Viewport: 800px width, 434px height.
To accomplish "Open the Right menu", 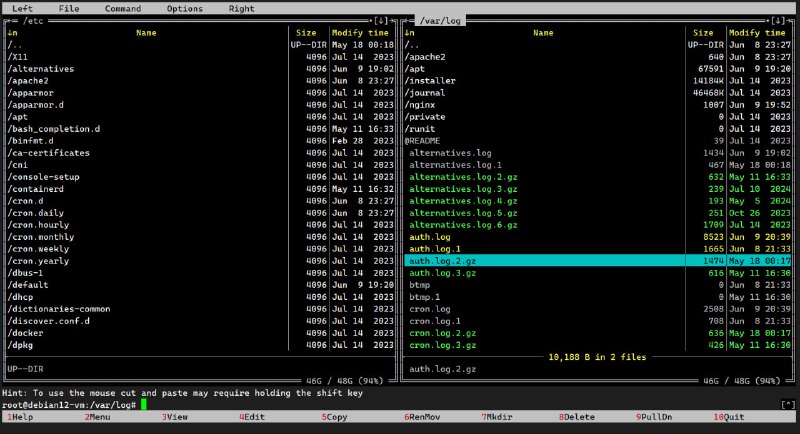I will click(x=241, y=9).
